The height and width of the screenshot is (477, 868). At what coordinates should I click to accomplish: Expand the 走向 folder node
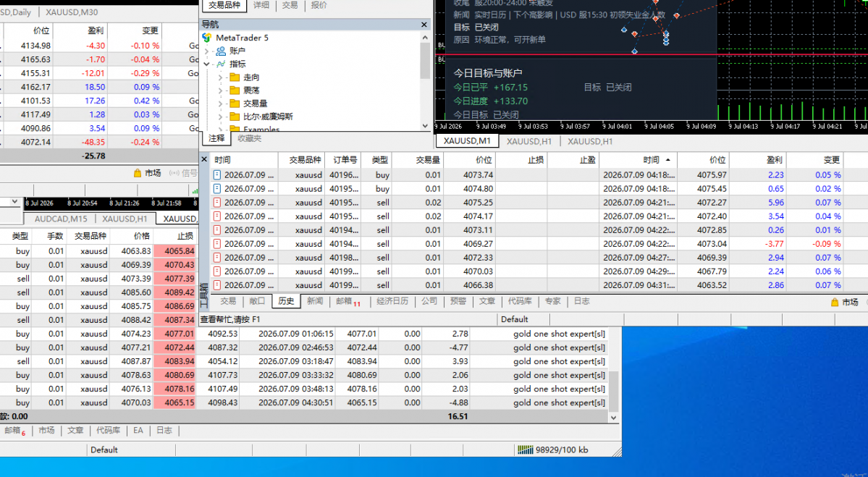pos(220,77)
